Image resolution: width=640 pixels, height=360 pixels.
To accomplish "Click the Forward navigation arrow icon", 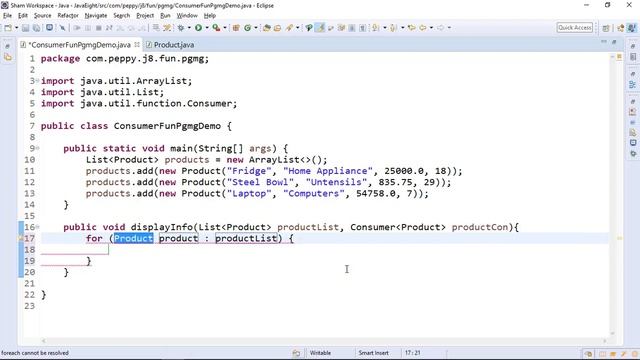I will point(440,28).
